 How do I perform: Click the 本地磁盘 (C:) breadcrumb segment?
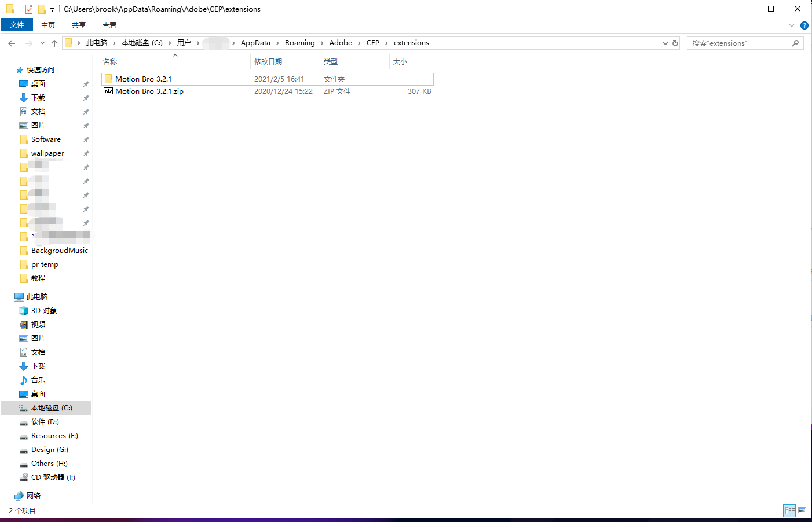(x=142, y=43)
